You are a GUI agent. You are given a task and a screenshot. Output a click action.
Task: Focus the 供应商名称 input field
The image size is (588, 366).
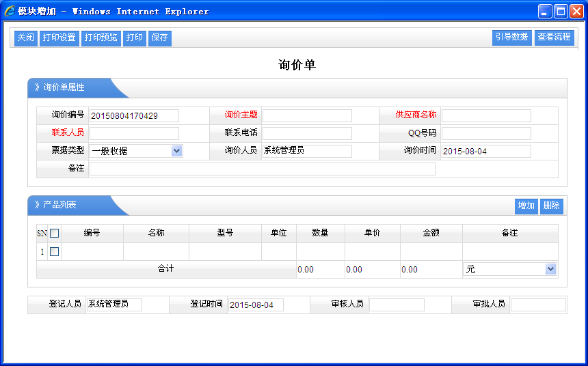click(486, 116)
